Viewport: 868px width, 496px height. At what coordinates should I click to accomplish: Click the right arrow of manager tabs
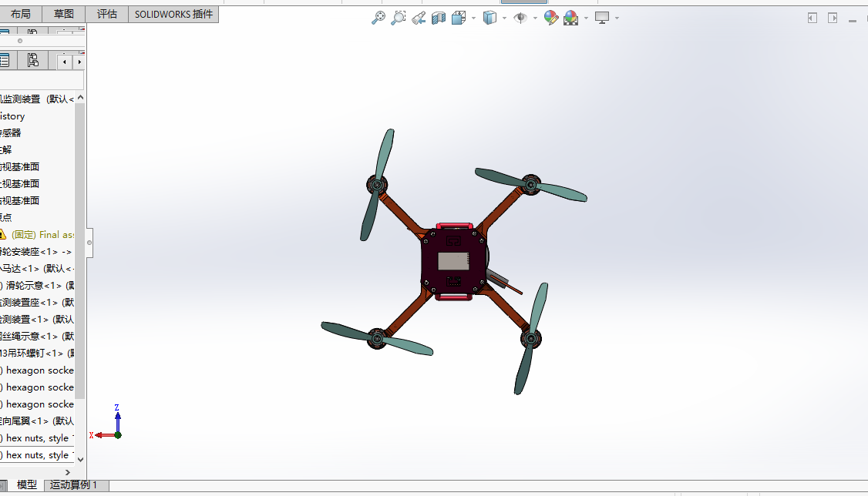pos(79,62)
